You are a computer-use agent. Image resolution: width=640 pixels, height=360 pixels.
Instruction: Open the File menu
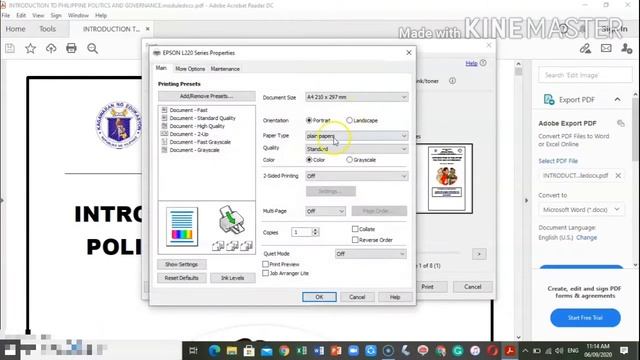click(x=6, y=16)
